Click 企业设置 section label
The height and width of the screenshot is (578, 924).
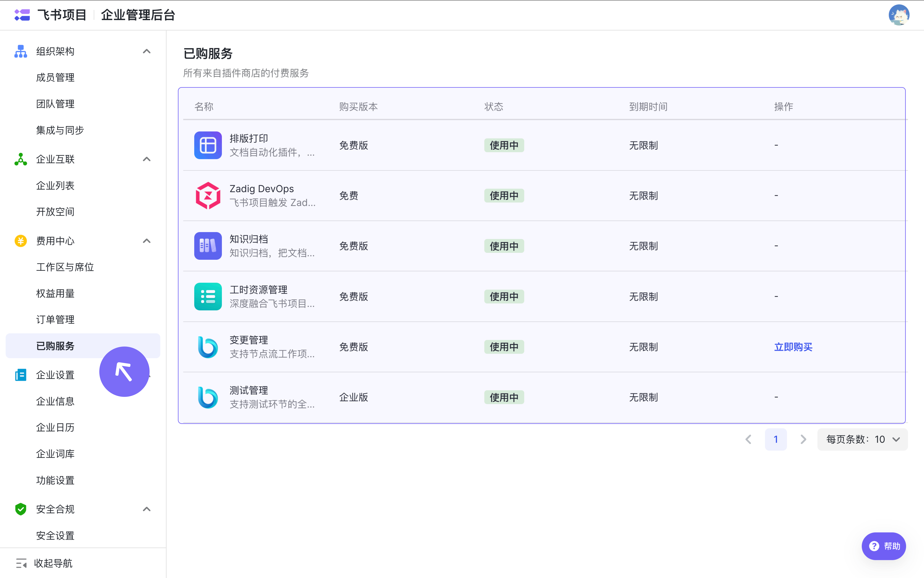[x=55, y=375]
